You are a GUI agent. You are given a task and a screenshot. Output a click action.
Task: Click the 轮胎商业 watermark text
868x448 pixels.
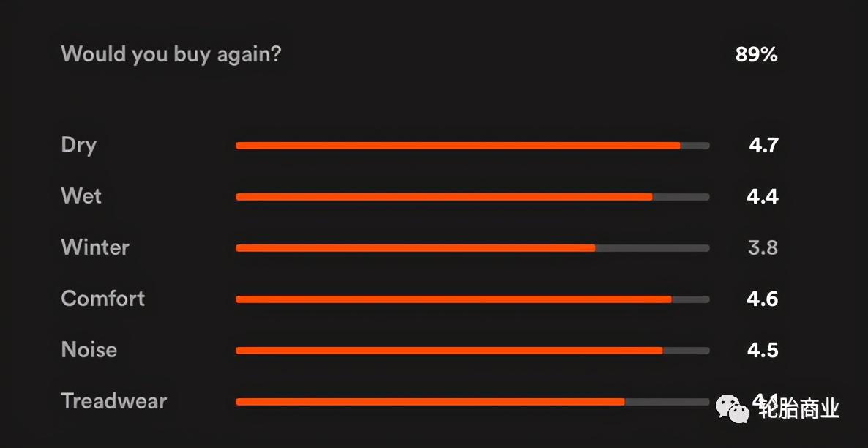tap(797, 408)
